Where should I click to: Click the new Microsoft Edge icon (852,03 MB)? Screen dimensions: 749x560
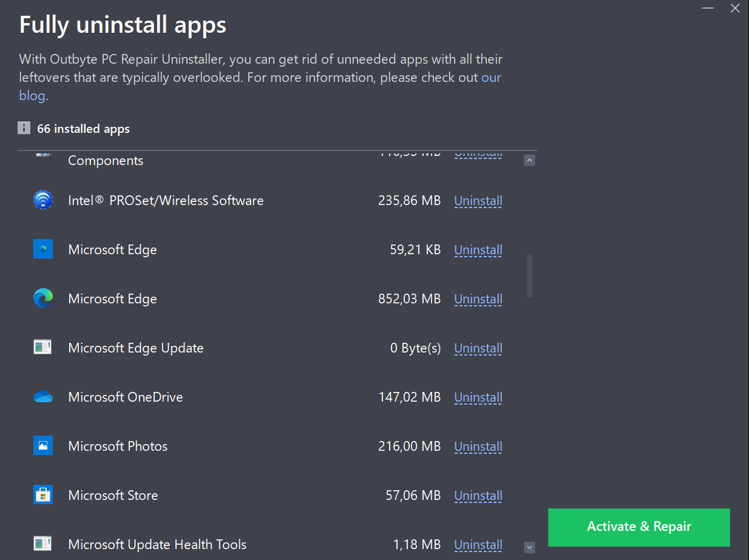tap(43, 299)
